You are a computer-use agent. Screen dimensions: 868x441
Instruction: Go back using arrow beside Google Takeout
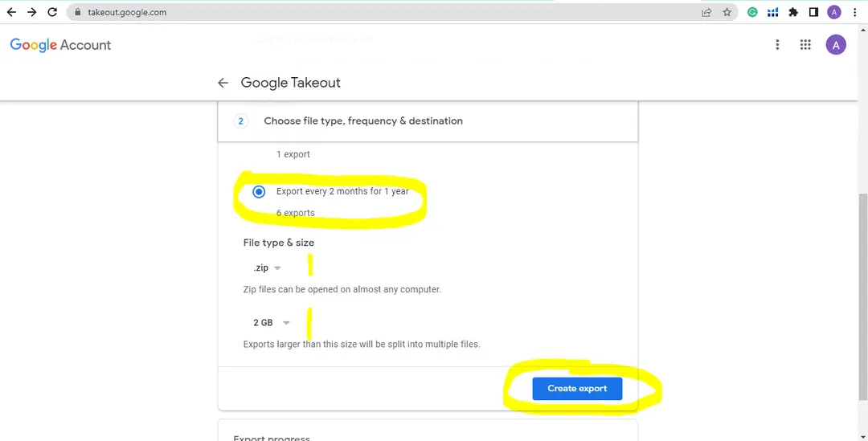pyautogui.click(x=223, y=83)
